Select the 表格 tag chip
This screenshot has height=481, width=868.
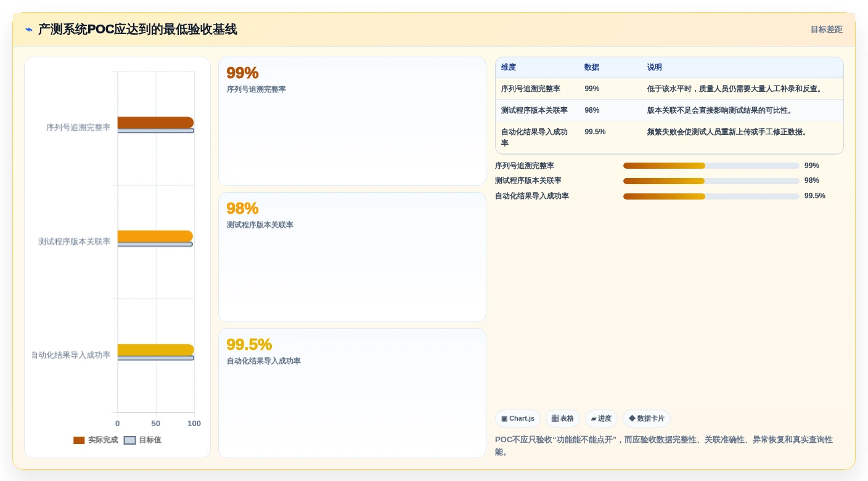coord(562,419)
